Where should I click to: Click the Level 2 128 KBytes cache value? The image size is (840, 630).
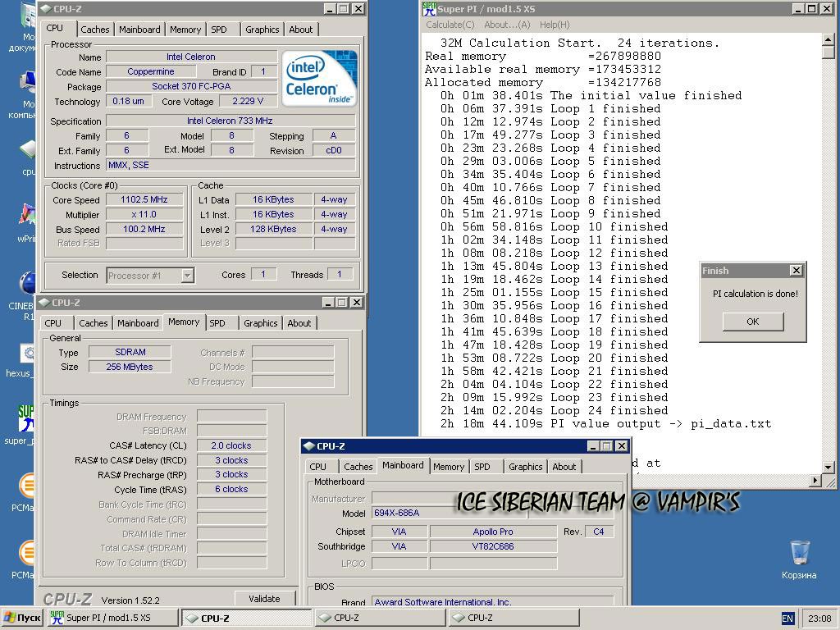pos(274,229)
